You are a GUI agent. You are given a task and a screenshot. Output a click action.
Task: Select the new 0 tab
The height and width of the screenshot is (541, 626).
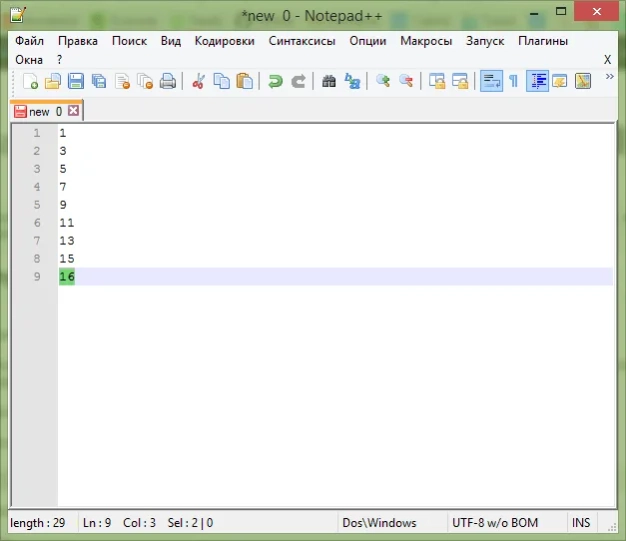(46, 111)
